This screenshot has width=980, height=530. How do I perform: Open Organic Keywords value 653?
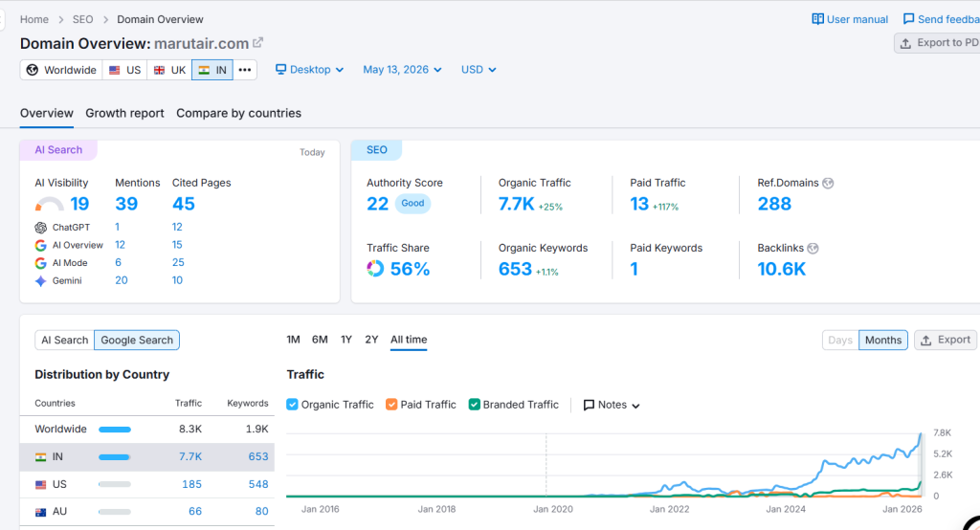(x=515, y=269)
